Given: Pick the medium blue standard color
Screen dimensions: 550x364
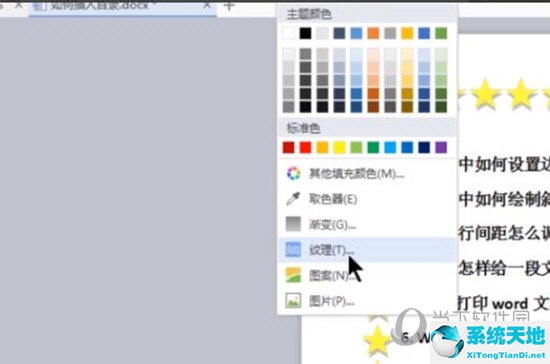Looking at the screenshot, I should 407,148.
